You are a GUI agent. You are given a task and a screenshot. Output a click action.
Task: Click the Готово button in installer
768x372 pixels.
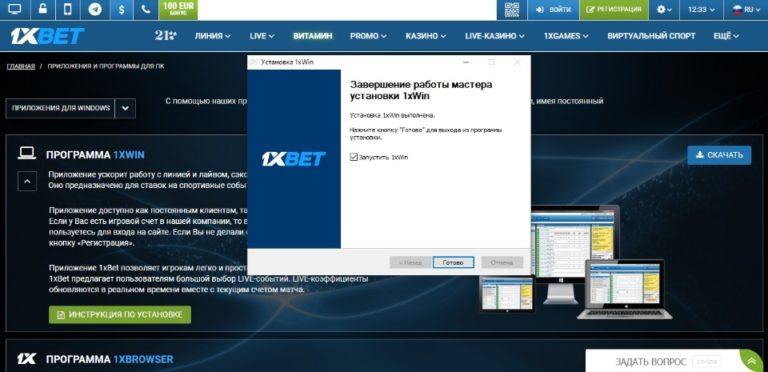[x=453, y=262]
